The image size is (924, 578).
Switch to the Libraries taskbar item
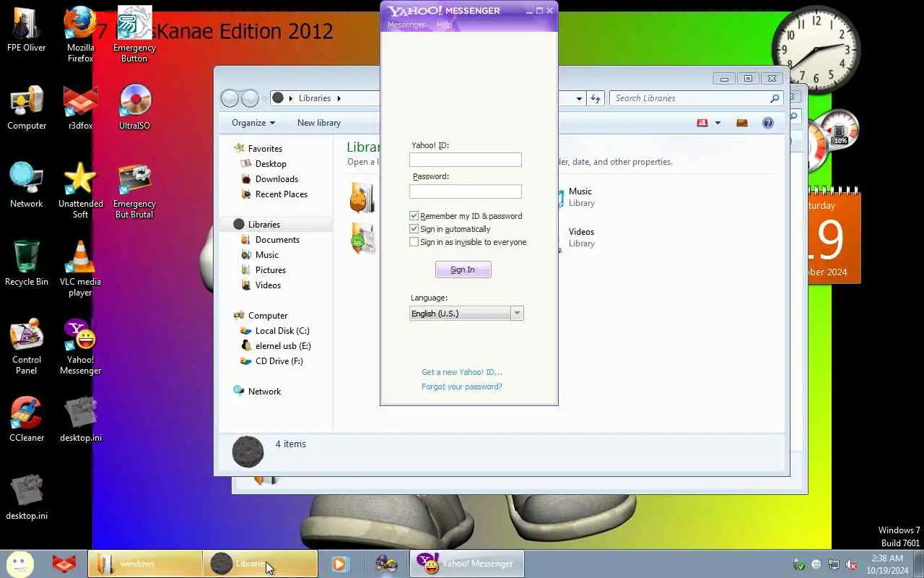261,564
